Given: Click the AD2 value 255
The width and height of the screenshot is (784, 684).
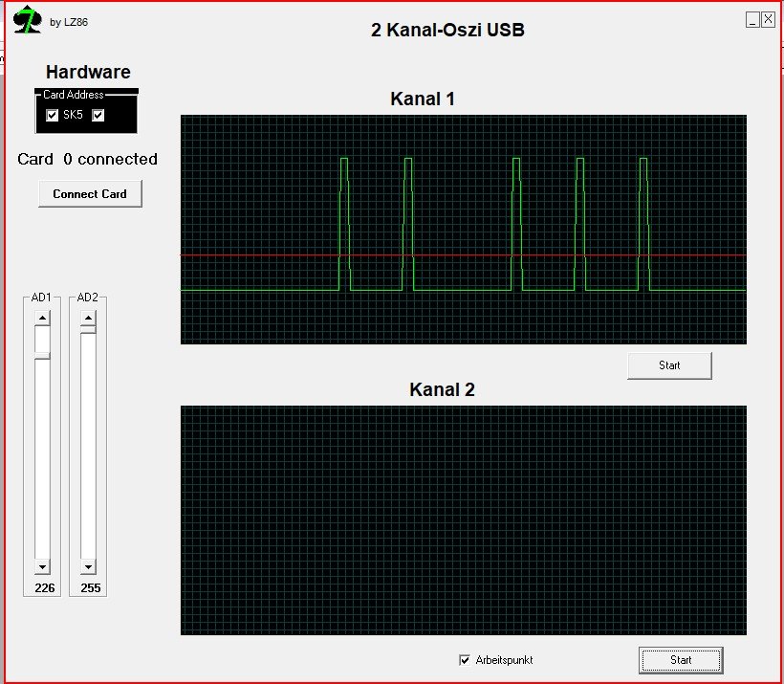Looking at the screenshot, I should 91,588.
